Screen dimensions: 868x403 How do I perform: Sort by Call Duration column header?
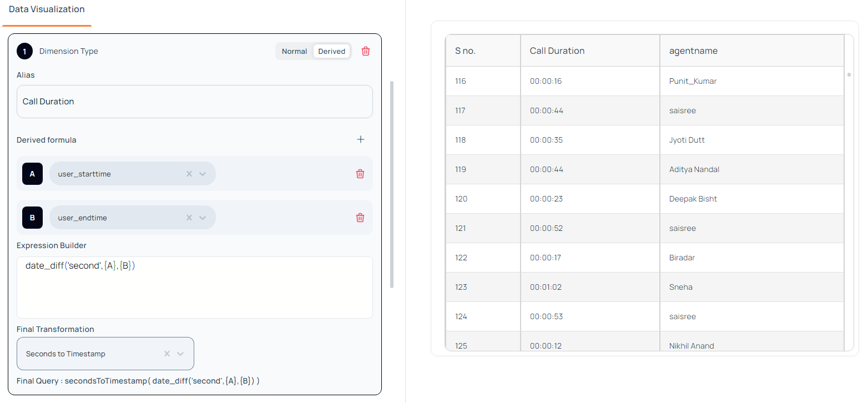557,51
